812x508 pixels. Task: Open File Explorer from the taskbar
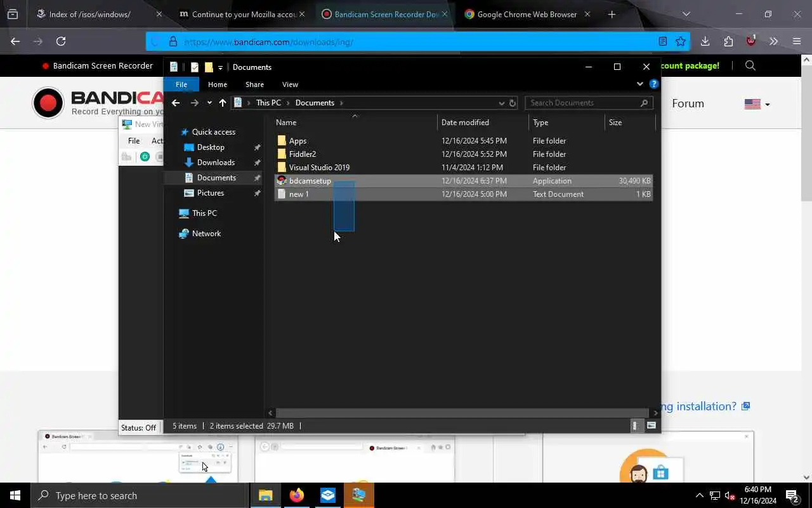pyautogui.click(x=266, y=495)
